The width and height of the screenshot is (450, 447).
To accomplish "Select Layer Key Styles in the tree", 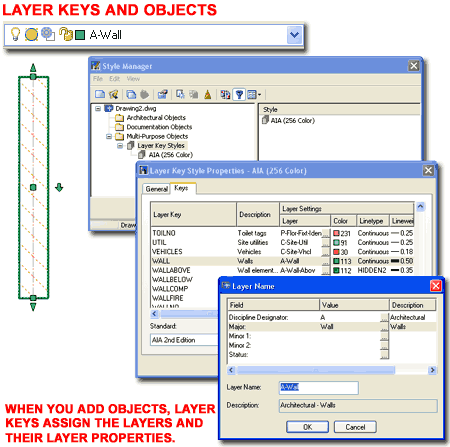I will (161, 146).
